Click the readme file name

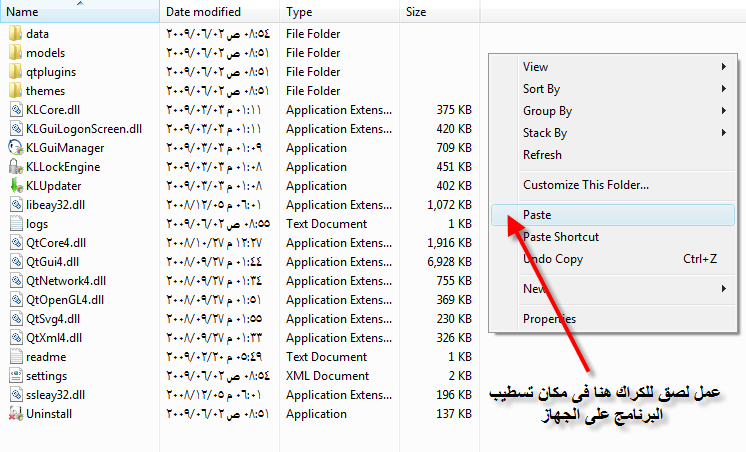click(x=46, y=357)
